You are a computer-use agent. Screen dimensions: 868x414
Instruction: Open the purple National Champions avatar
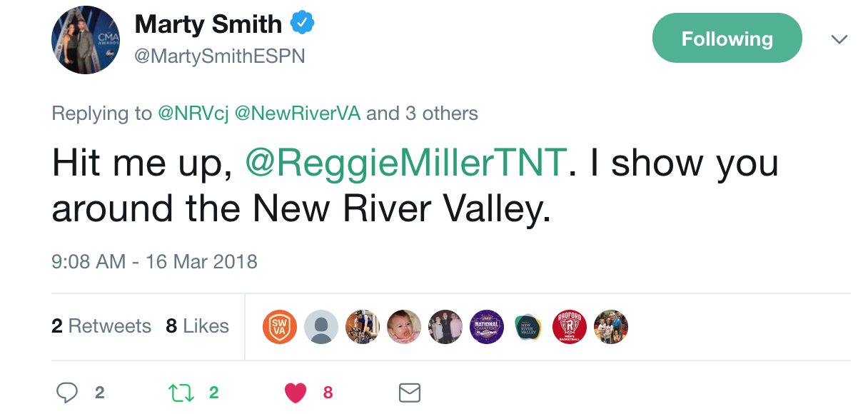487,327
